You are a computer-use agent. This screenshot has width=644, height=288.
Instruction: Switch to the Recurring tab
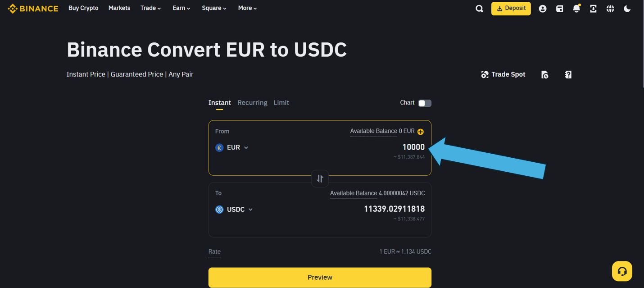pos(252,103)
